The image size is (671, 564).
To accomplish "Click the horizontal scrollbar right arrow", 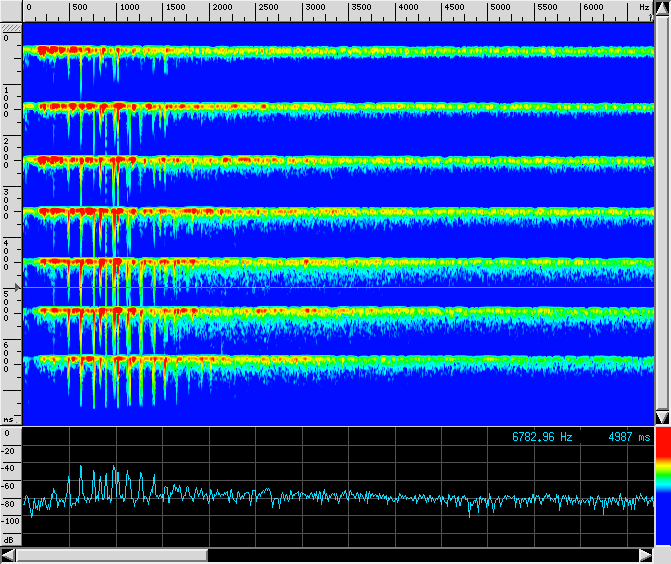I will (645, 555).
